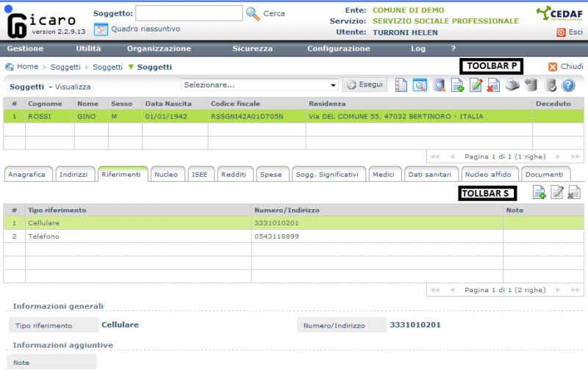The image size is (588, 370).
Task: Click the Esegui button
Action: 365,85
